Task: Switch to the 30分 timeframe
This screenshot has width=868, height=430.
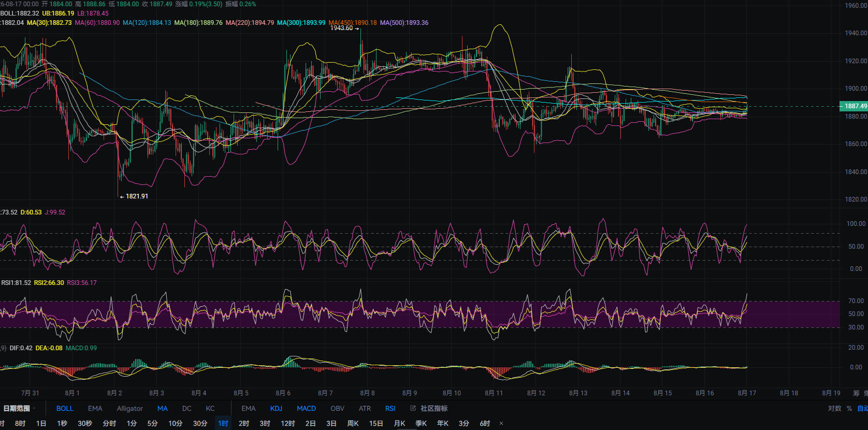Action: tap(200, 423)
